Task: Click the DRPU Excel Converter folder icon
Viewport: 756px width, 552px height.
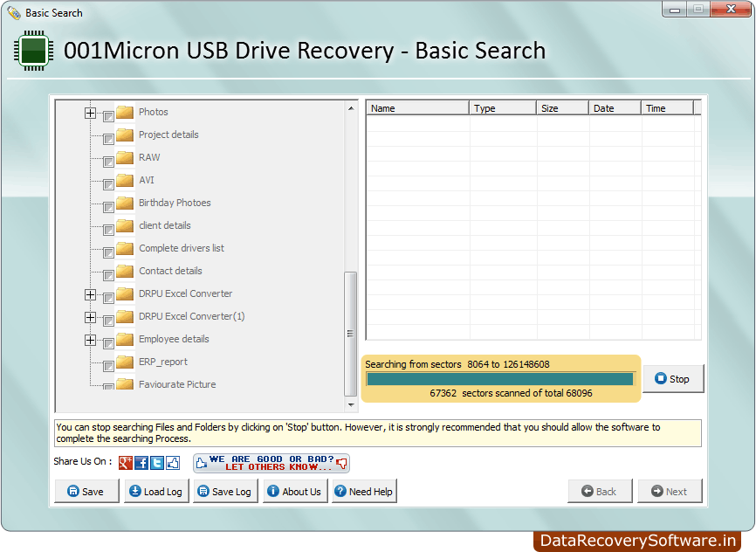Action: pos(125,293)
